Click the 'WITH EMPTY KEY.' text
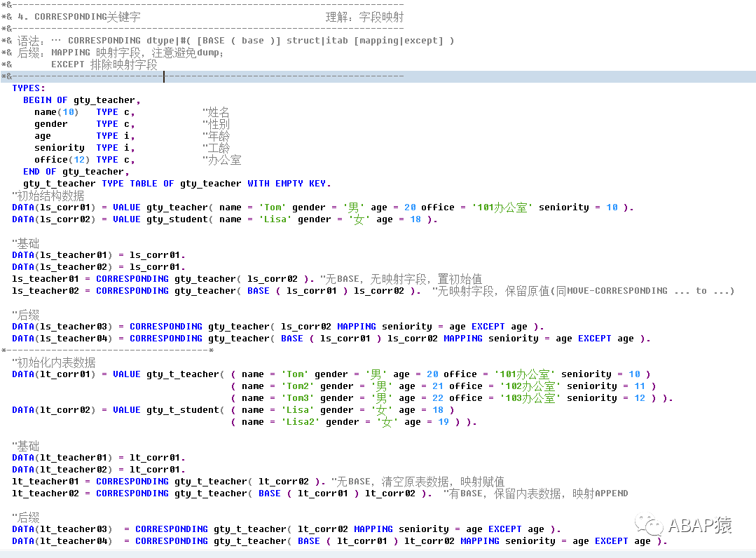756x558 pixels. [x=289, y=184]
